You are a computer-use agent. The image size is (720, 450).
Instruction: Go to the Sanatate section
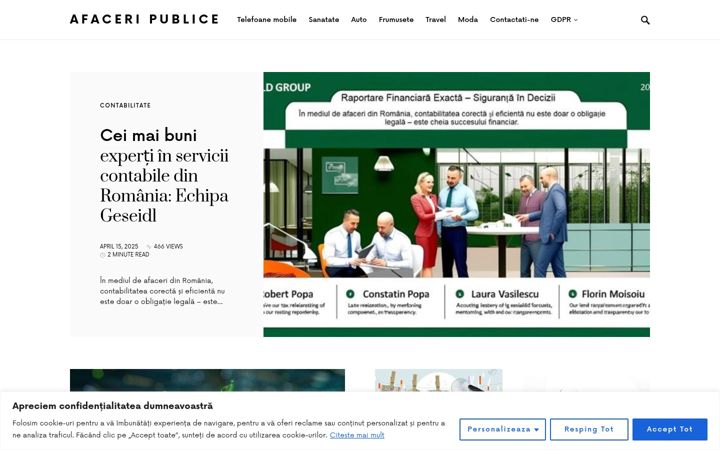pyautogui.click(x=324, y=20)
